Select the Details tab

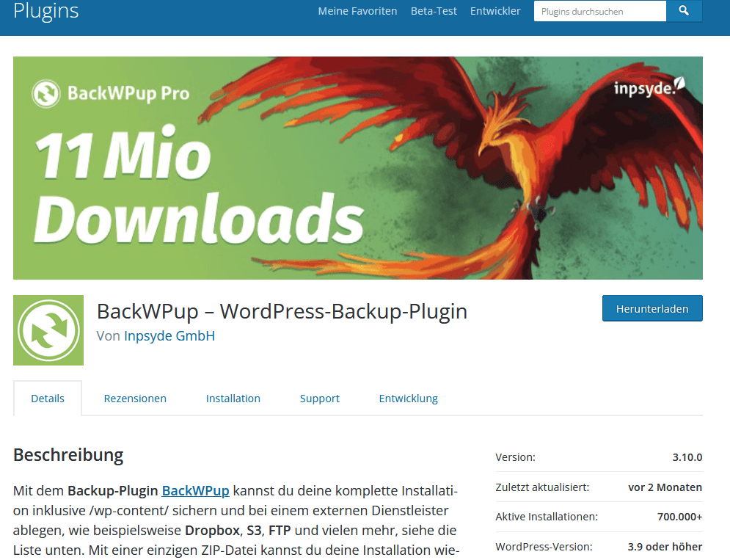coord(48,399)
